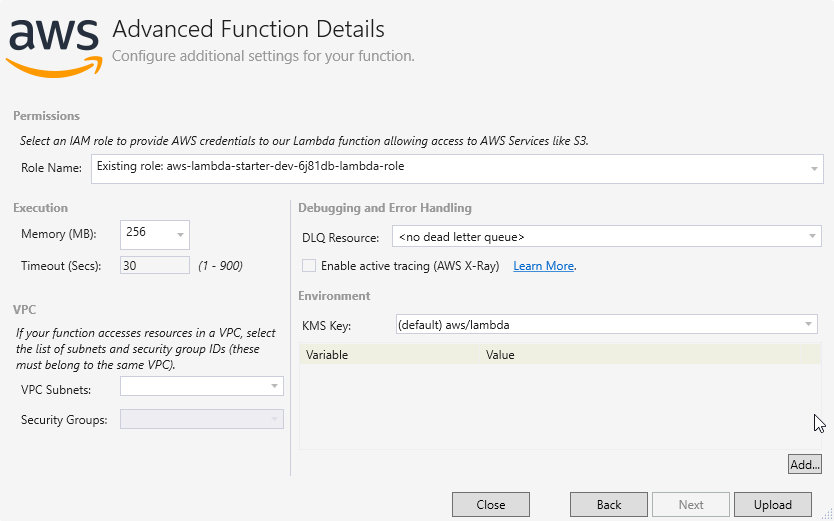Image resolution: width=834 pixels, height=521 pixels.
Task: Click the Upload button
Action: click(x=773, y=505)
